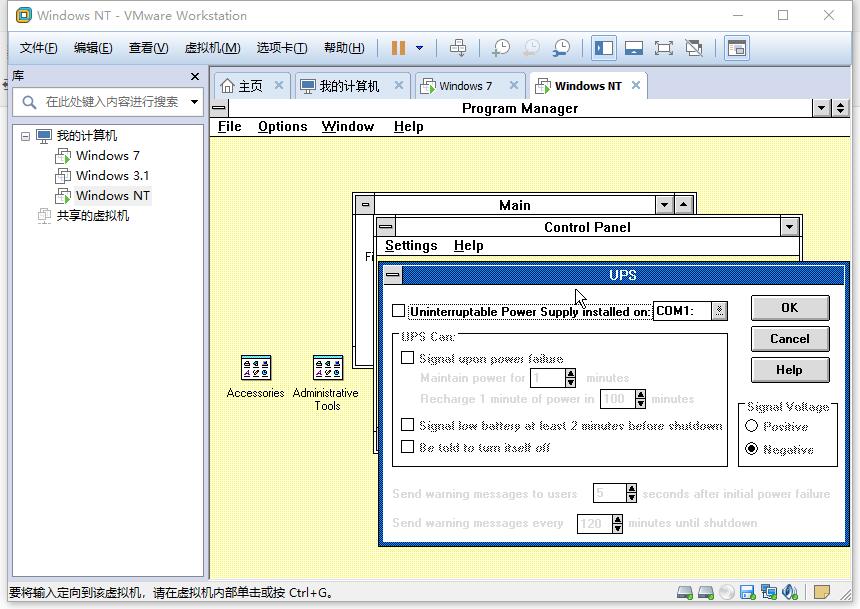The width and height of the screenshot is (860, 609).
Task: Open the library search options dropdown arrow
Action: click(194, 102)
